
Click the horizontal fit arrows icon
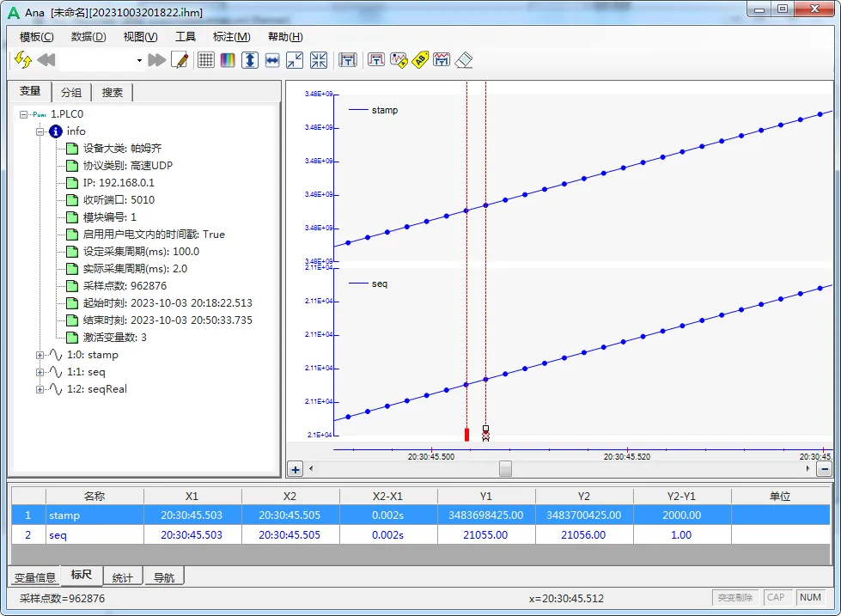[x=272, y=59]
